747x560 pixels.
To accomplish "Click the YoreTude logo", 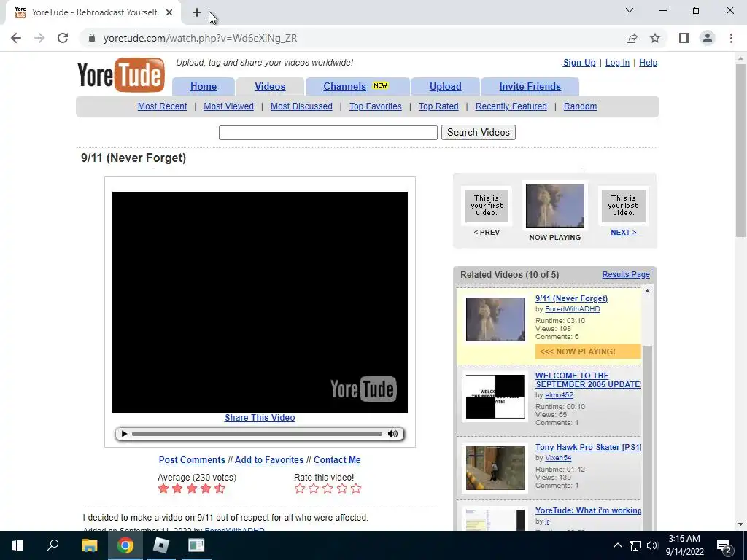I will coord(121,75).
